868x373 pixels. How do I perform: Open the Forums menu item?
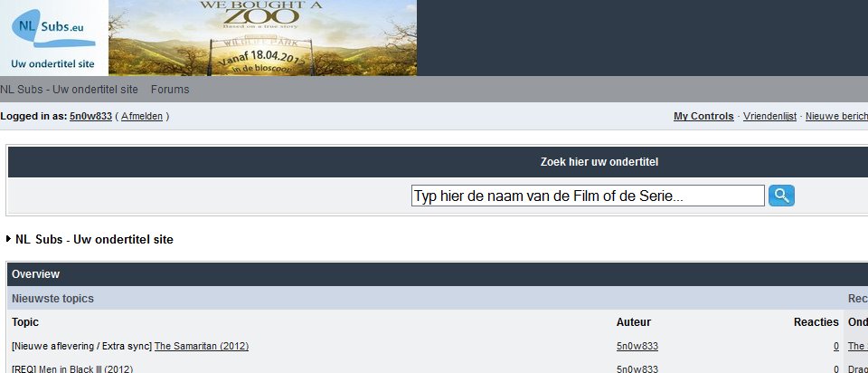point(170,90)
